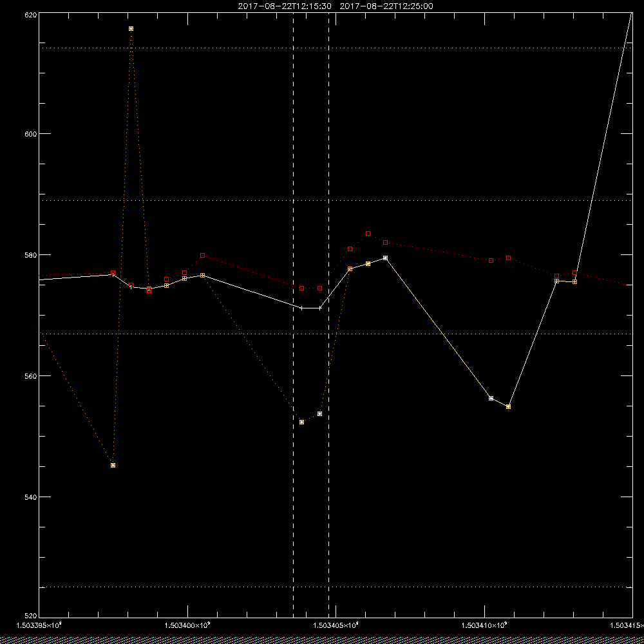The height and width of the screenshot is (644, 644).
Task: Click the 1.503405×10⁹ x-axis label
Action: click(x=336, y=625)
